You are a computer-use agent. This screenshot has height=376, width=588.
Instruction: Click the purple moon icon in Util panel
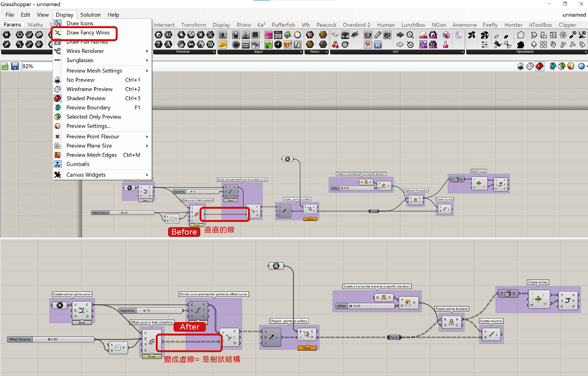pos(459,35)
